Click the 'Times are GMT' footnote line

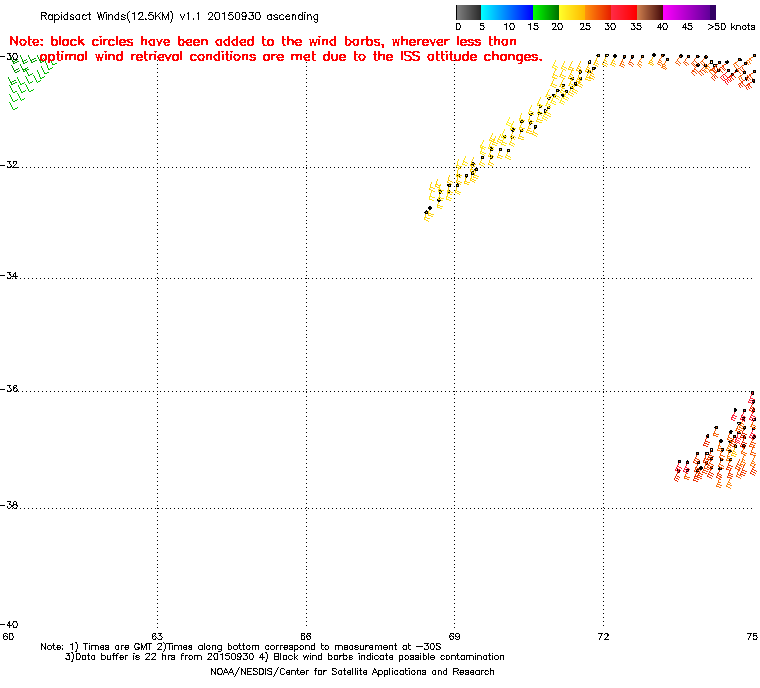pyautogui.click(x=241, y=647)
